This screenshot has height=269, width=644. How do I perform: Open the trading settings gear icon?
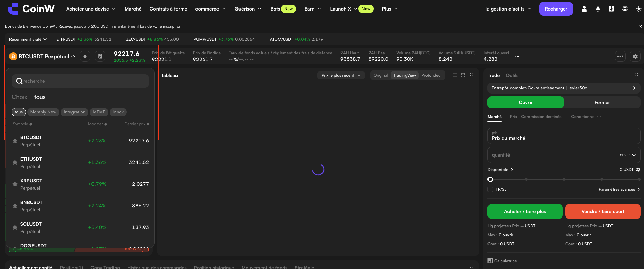(635, 56)
